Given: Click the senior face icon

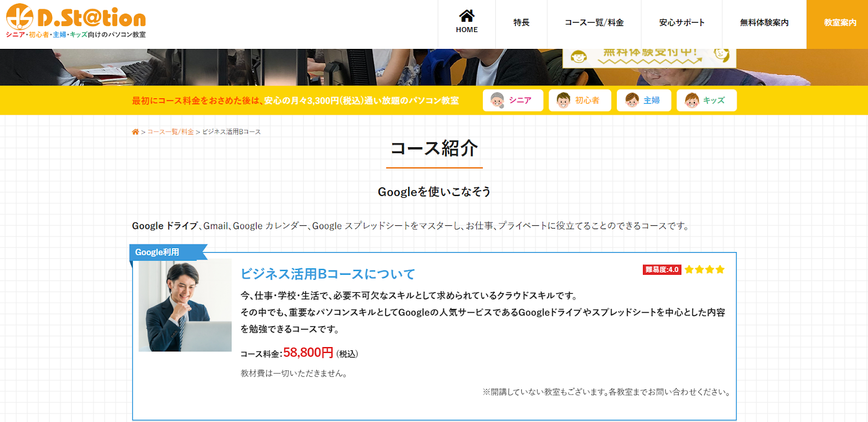Looking at the screenshot, I should tap(497, 100).
